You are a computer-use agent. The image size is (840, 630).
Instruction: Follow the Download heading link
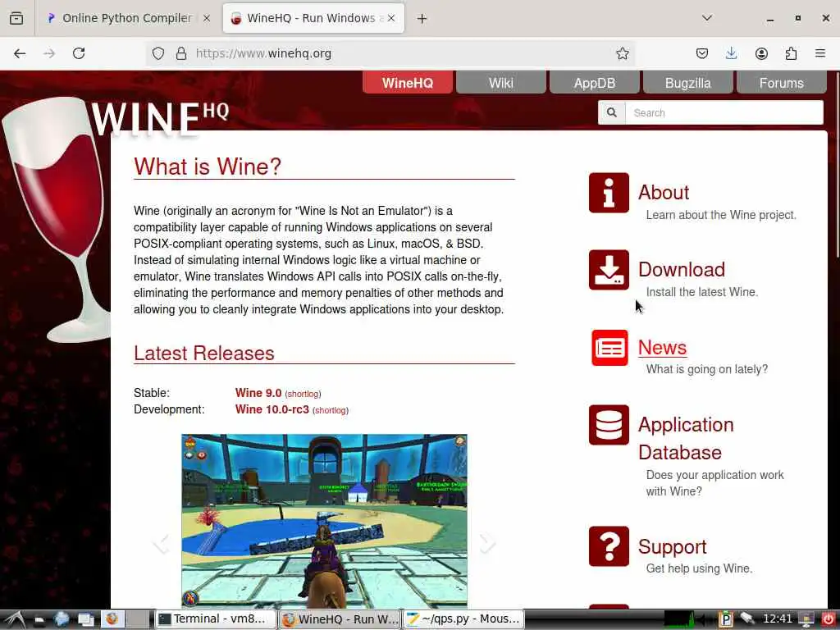pyautogui.click(x=682, y=269)
